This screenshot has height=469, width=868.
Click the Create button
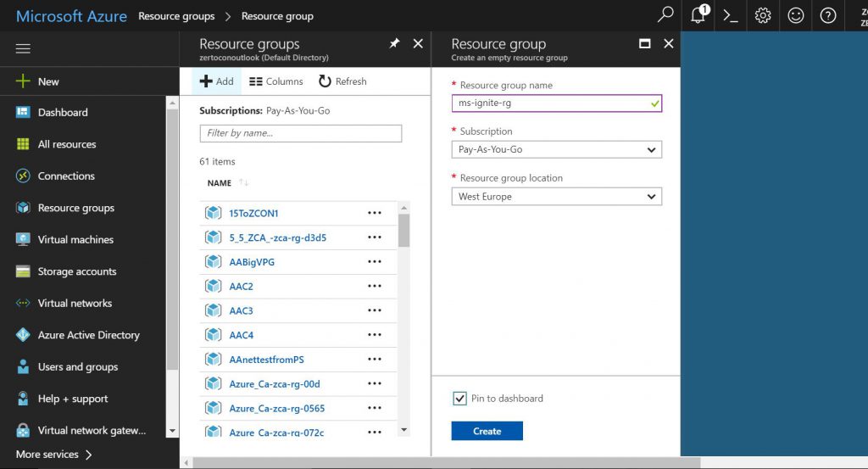(x=487, y=431)
